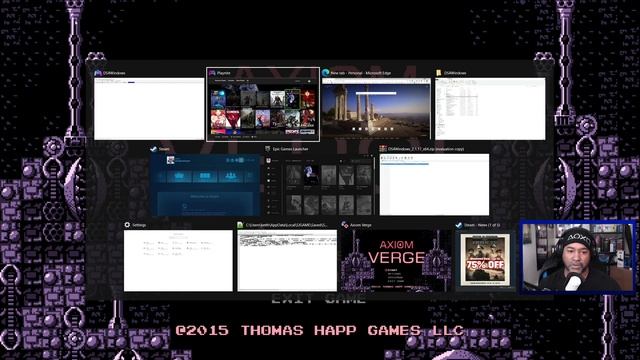Switch to the Microsoft Edge new tab thumbnail
This screenshot has height=360, width=640.
376,109
